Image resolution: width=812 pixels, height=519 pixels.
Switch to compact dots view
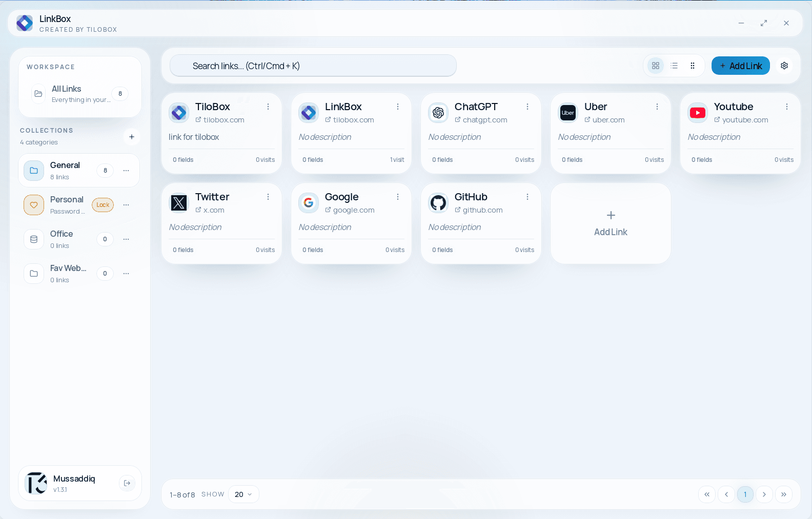pyautogui.click(x=693, y=66)
